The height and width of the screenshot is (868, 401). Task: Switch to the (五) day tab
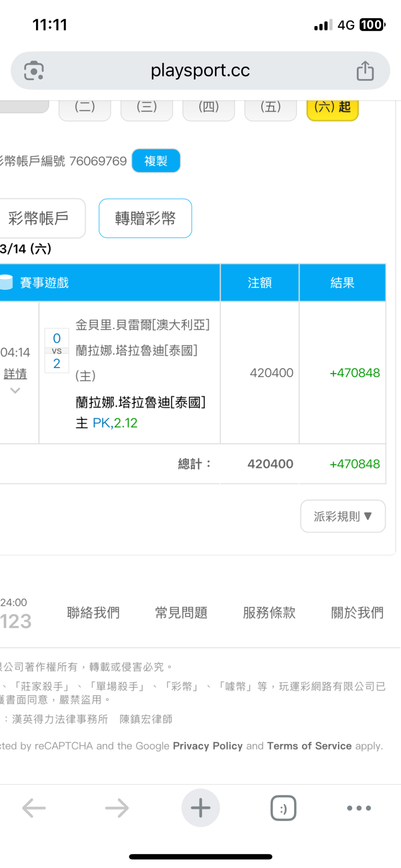pos(271,108)
